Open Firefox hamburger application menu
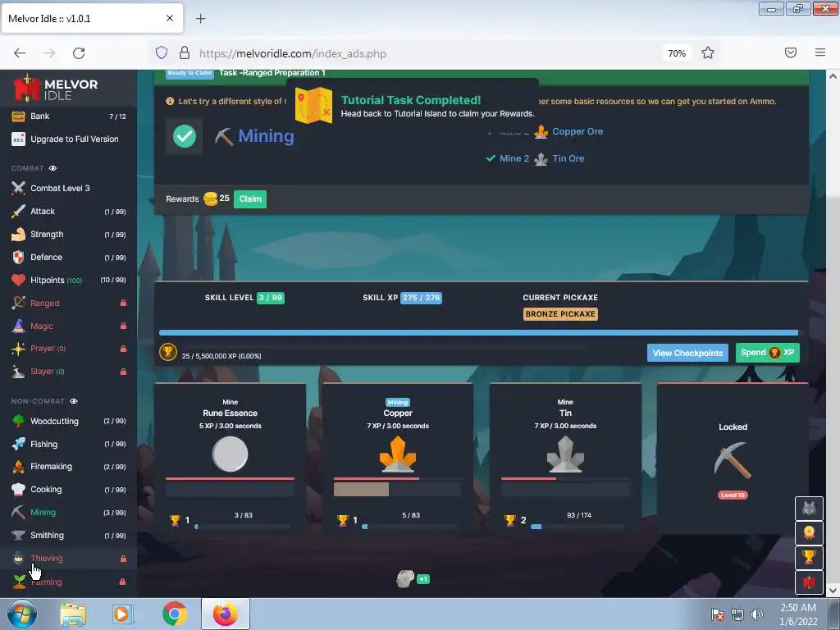The width and height of the screenshot is (840, 630). click(x=820, y=52)
